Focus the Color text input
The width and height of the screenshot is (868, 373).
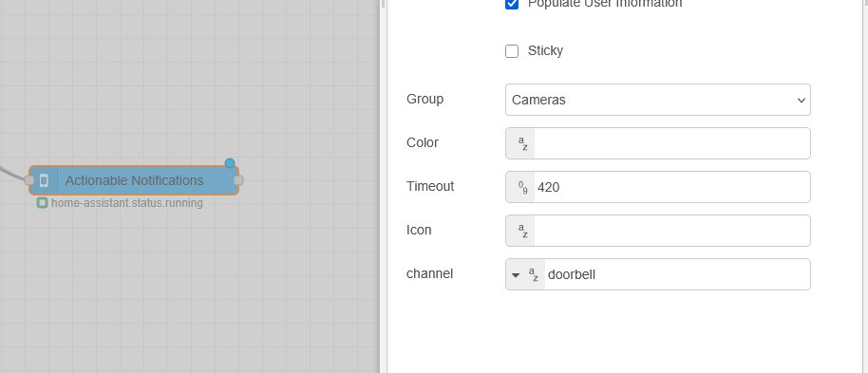(671, 143)
